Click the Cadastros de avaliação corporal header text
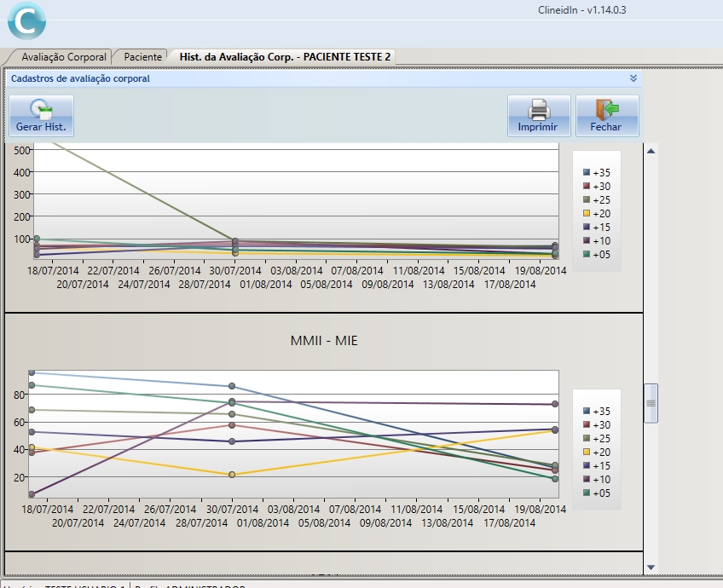 [x=80, y=78]
